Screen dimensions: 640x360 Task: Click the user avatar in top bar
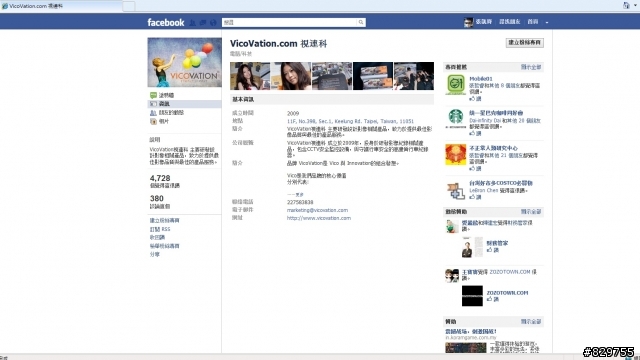(x=469, y=22)
